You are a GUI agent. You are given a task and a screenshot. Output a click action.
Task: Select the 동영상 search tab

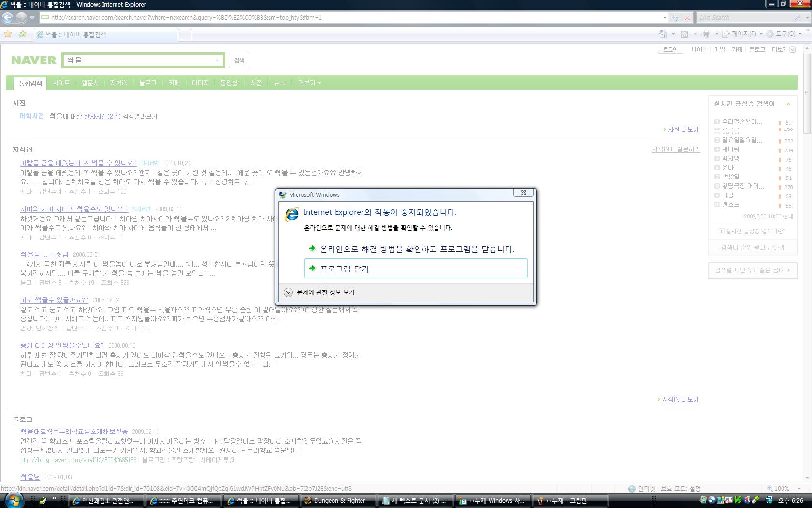pos(229,83)
